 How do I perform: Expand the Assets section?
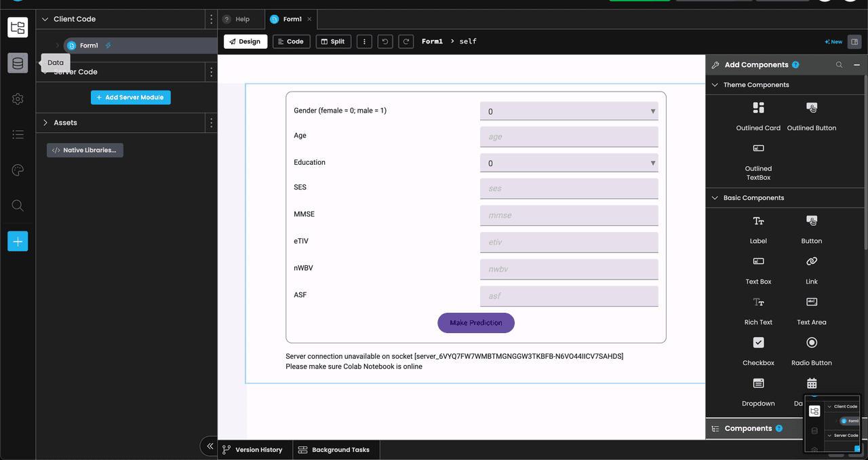click(x=45, y=123)
